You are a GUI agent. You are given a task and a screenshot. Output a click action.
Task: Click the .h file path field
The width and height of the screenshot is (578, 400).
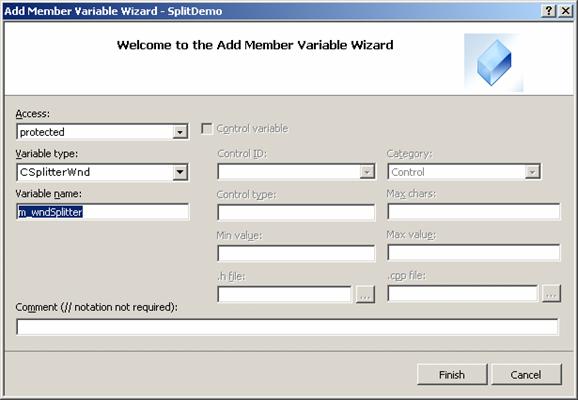284,294
